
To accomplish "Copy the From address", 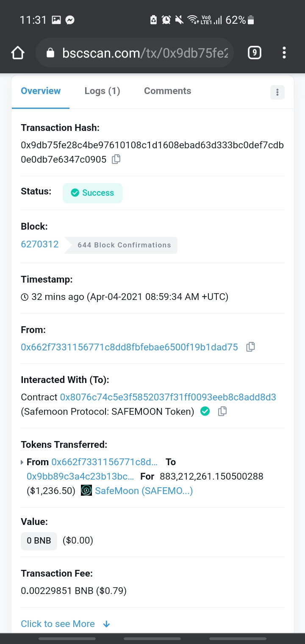I will click(x=250, y=347).
